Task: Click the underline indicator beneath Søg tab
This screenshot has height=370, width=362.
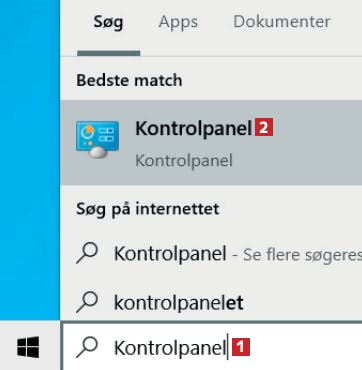Action: (x=108, y=53)
